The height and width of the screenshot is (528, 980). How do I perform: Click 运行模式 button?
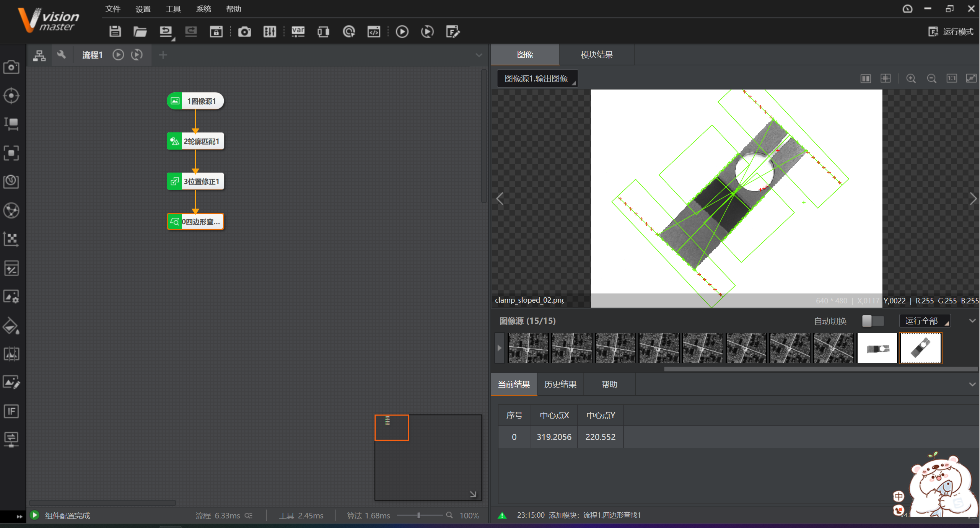click(951, 31)
